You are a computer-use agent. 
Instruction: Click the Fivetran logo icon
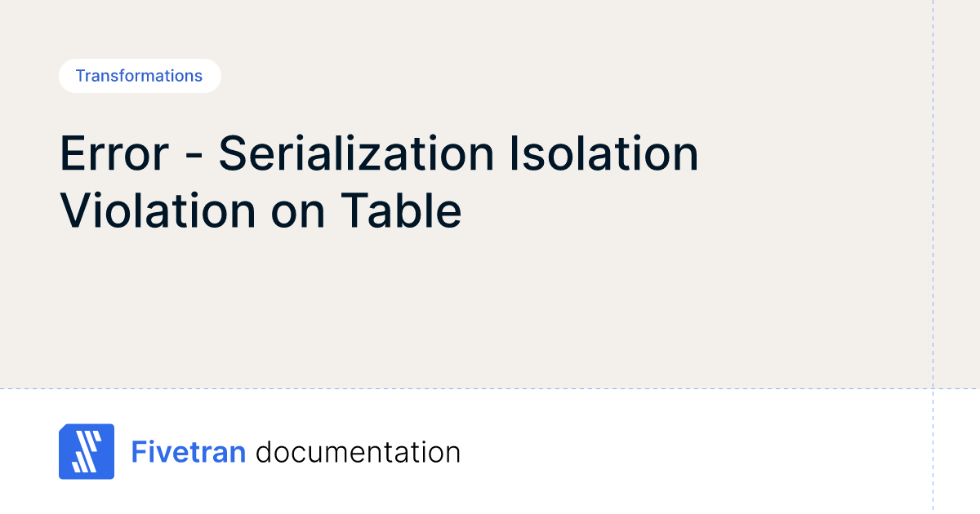coord(87,451)
